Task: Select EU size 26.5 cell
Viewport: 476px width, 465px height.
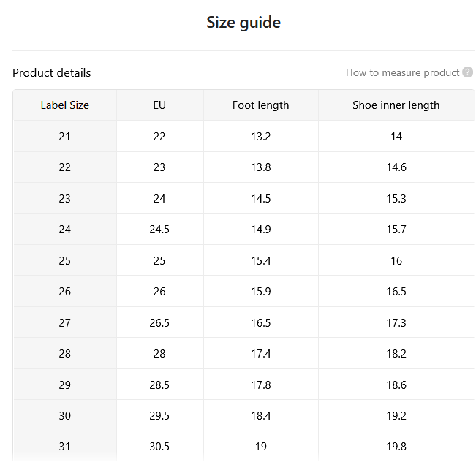Action: pyautogui.click(x=159, y=322)
